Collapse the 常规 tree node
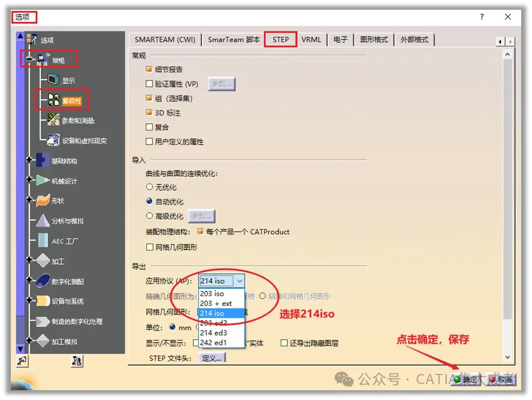This screenshot has width=532, height=400. pyautogui.click(x=29, y=59)
